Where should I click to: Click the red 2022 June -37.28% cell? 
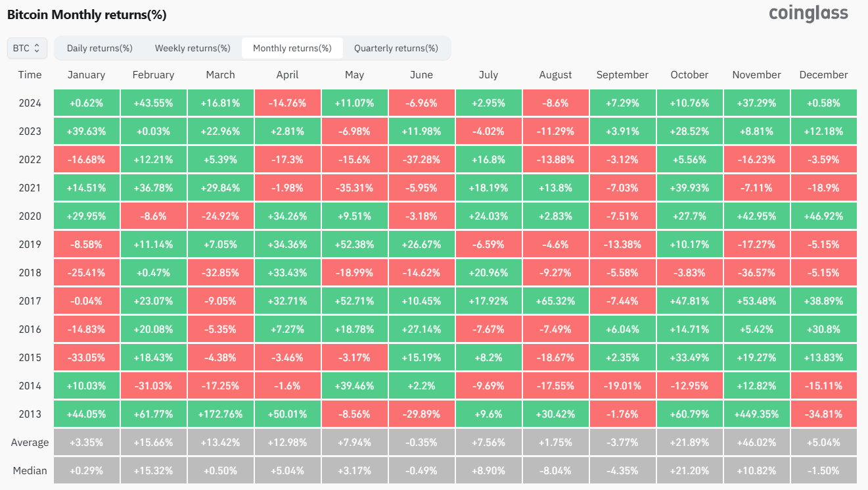point(421,159)
